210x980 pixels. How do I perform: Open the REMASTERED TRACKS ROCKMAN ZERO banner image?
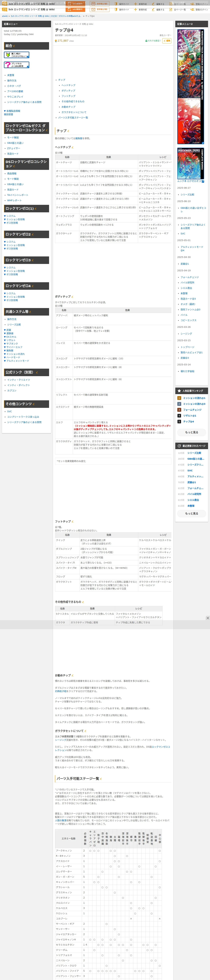pyautogui.click(x=191, y=87)
